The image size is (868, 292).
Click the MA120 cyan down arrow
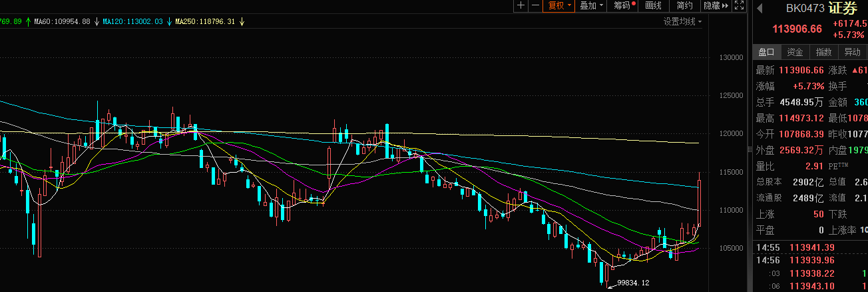click(170, 21)
